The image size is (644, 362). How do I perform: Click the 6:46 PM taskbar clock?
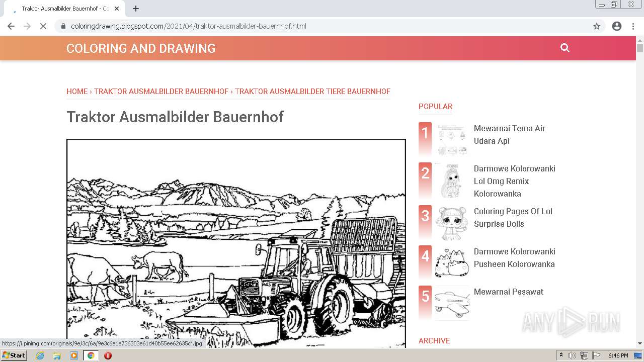(x=618, y=355)
